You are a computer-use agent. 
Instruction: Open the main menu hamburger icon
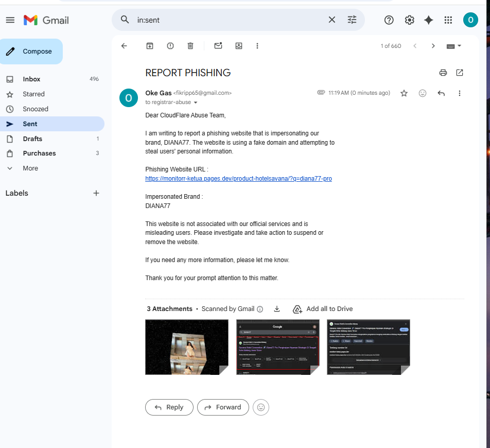click(x=10, y=20)
